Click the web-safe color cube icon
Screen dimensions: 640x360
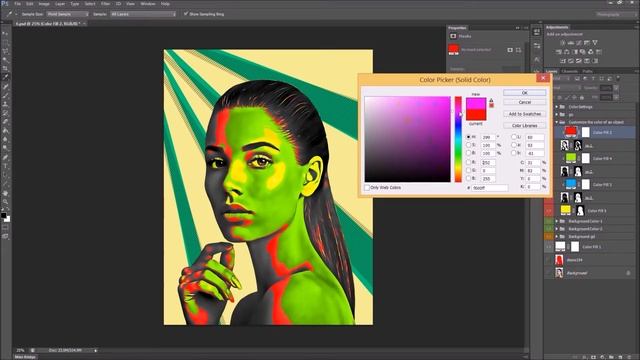(x=491, y=105)
